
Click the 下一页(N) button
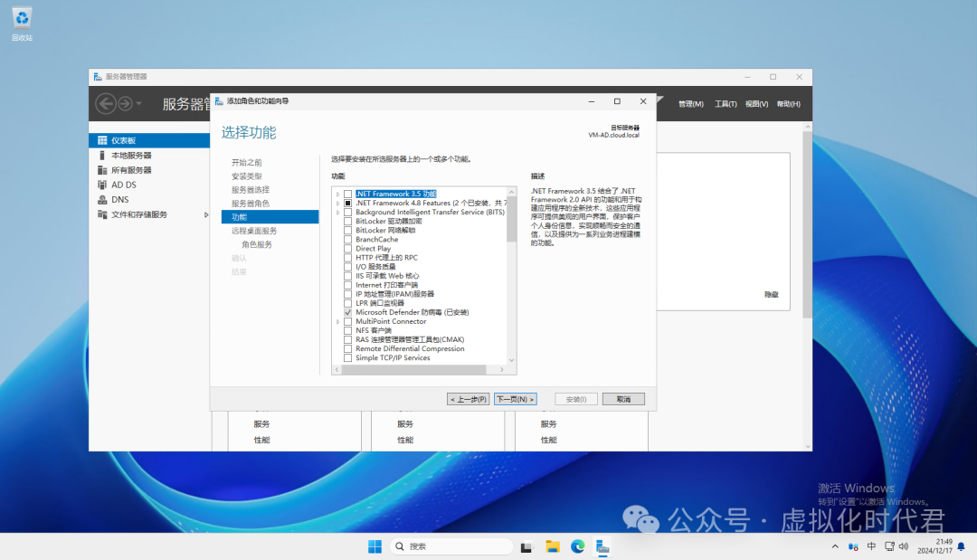(516, 399)
